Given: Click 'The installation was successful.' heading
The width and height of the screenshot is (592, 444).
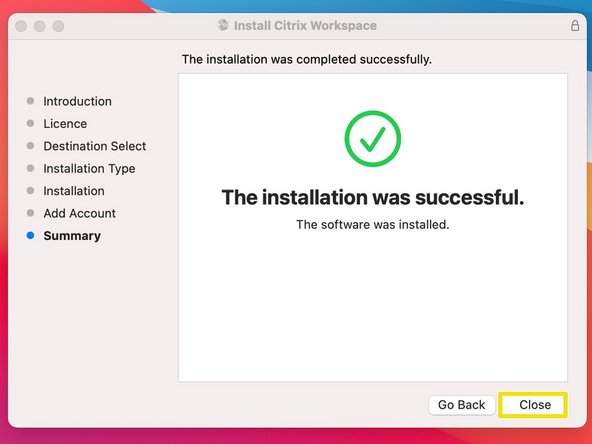Looking at the screenshot, I should [x=373, y=197].
